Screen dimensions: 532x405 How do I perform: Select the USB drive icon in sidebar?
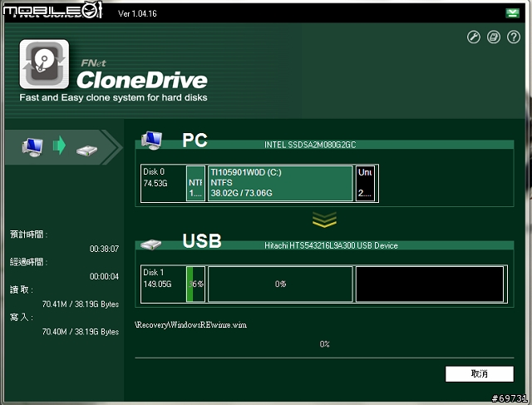[86, 150]
